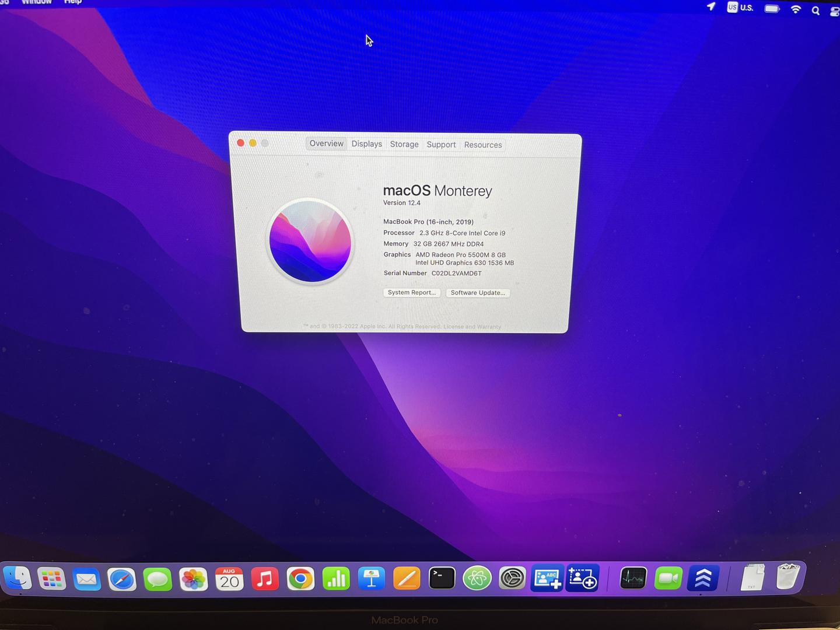Open Calendar showing AUG 20
Viewport: 840px width, 630px height.
229,579
